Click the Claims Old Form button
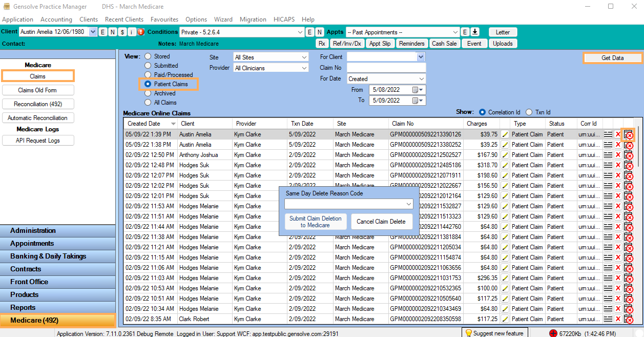This screenshot has height=337, width=644. (38, 90)
